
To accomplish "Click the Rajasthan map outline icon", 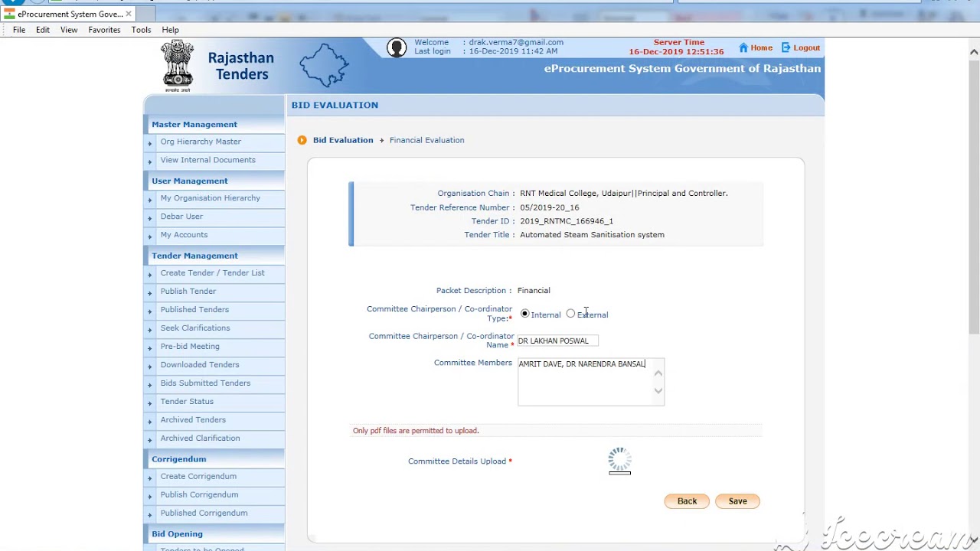I will (325, 65).
